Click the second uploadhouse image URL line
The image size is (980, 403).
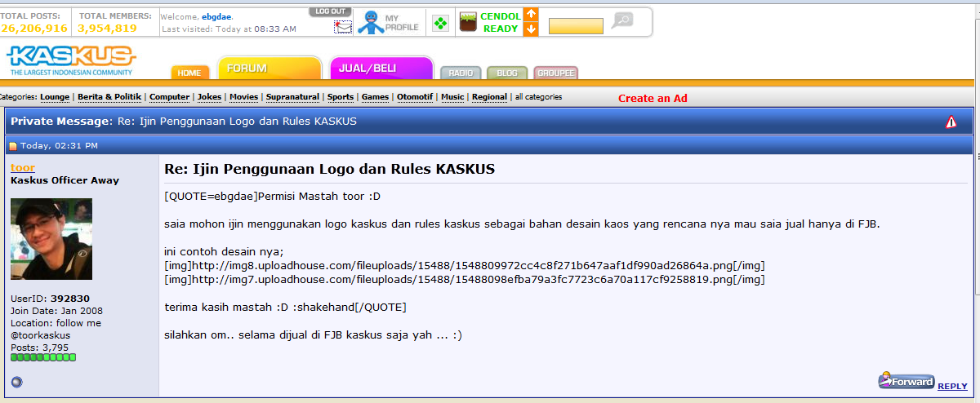pyautogui.click(x=465, y=280)
